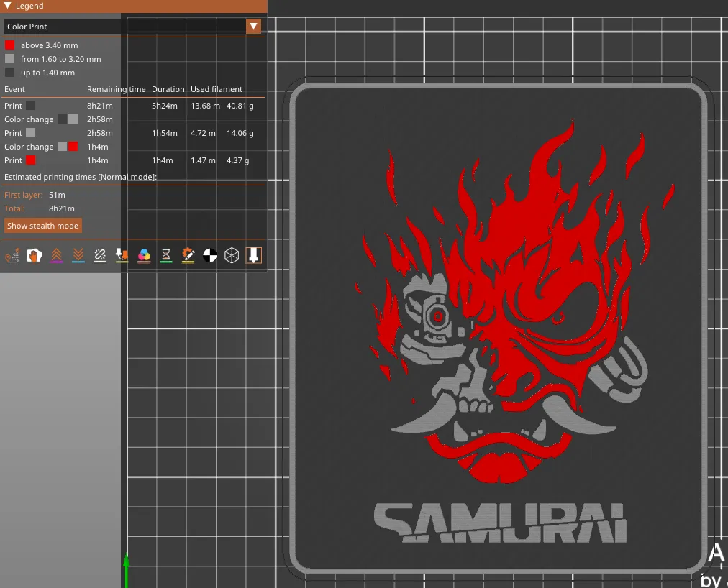728x588 pixels.
Task: Toggle center of mass indicator
Action: point(210,254)
